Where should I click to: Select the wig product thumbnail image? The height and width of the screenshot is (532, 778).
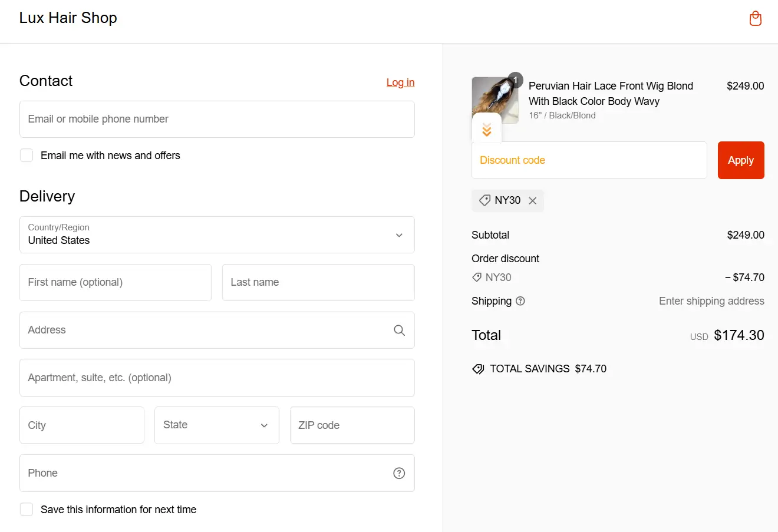tap(493, 98)
